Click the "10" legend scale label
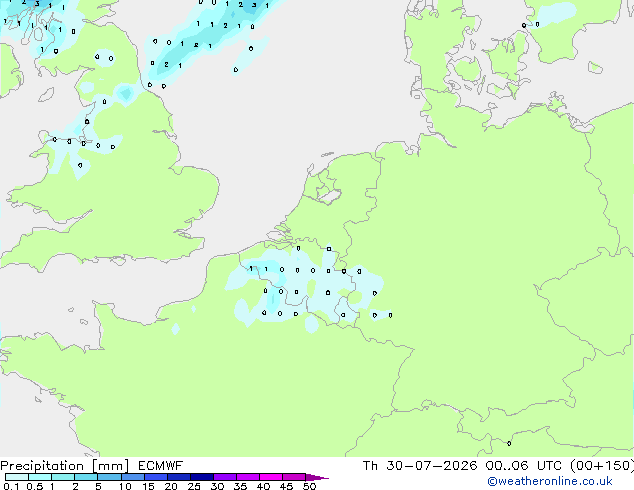 tap(125, 486)
